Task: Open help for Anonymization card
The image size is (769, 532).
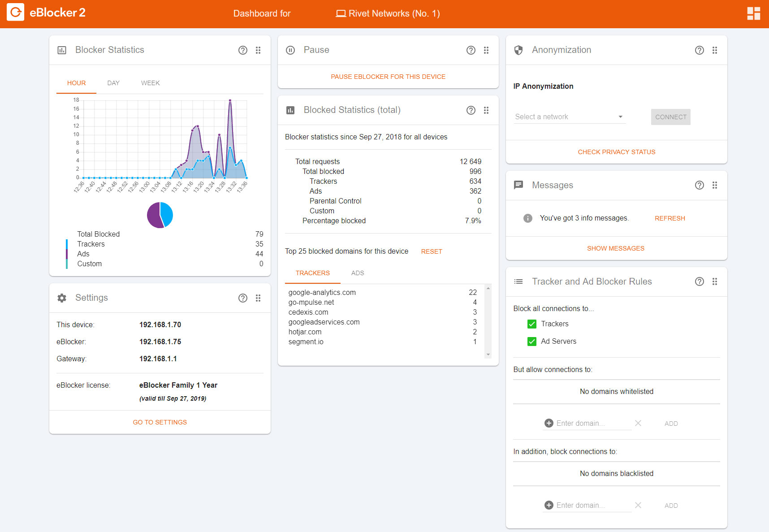Action: (700, 50)
